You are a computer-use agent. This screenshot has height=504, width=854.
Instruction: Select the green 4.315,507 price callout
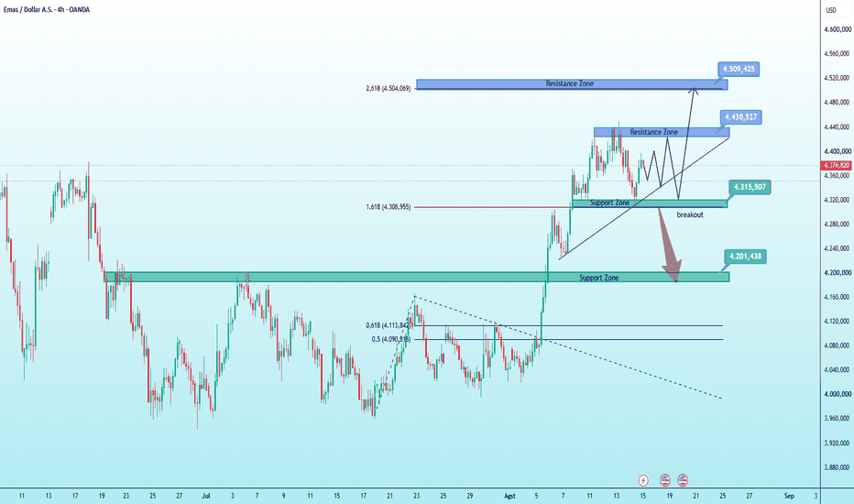click(750, 188)
